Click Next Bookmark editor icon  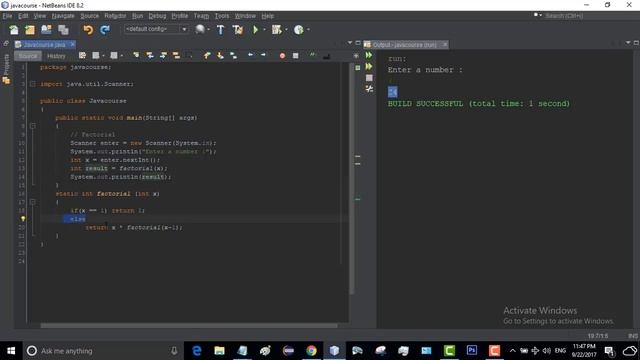220,56
